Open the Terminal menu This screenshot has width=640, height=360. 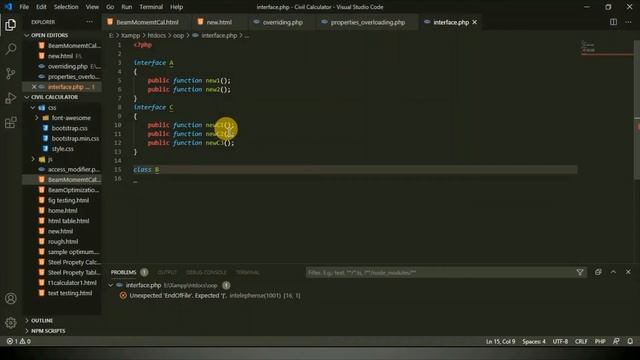pyautogui.click(x=151, y=7)
